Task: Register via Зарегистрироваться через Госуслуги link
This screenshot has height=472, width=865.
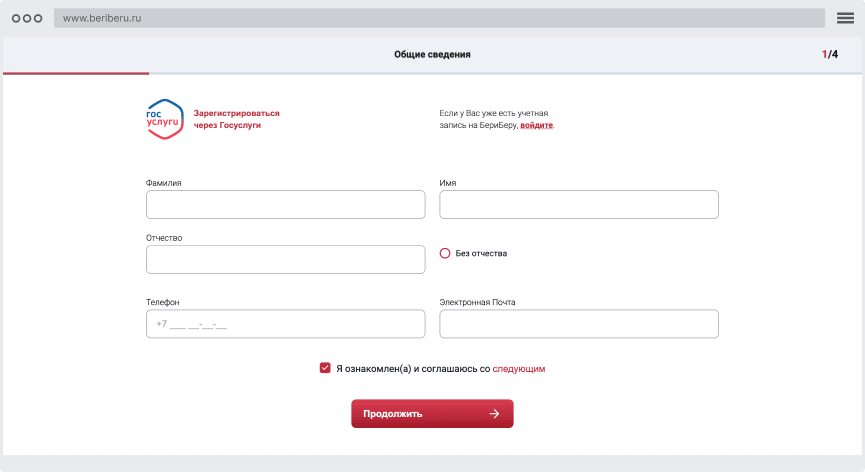Action: [x=236, y=119]
